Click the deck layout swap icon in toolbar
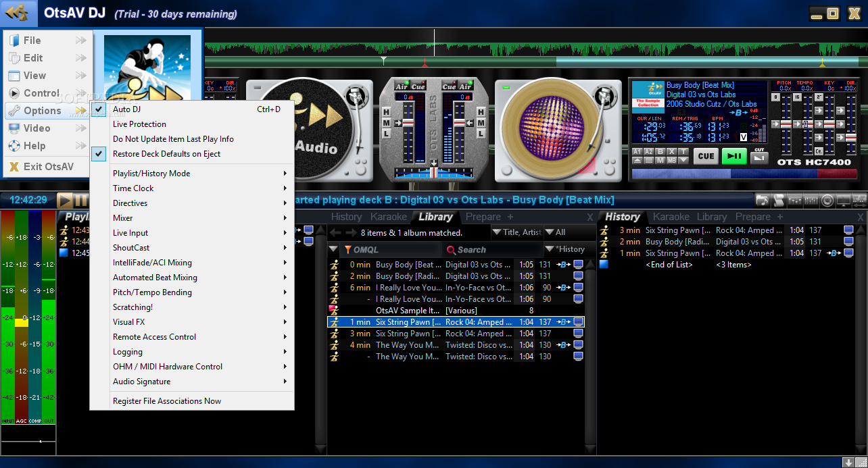 pos(859,201)
